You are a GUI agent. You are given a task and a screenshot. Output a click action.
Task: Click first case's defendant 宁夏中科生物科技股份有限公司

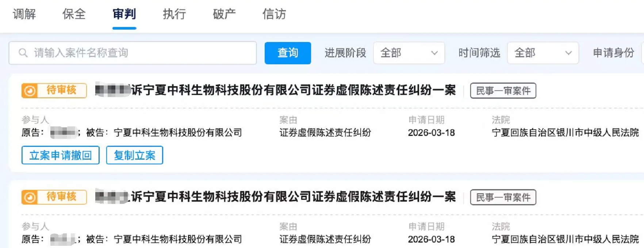click(x=178, y=133)
